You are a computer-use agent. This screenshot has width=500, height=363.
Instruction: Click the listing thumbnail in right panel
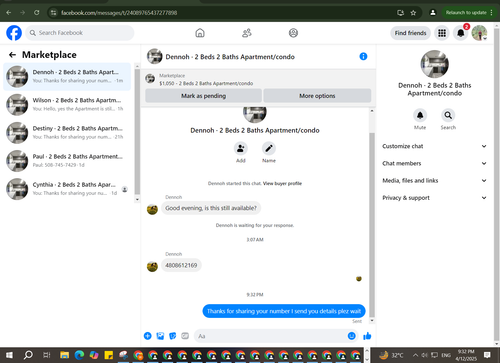(434, 64)
